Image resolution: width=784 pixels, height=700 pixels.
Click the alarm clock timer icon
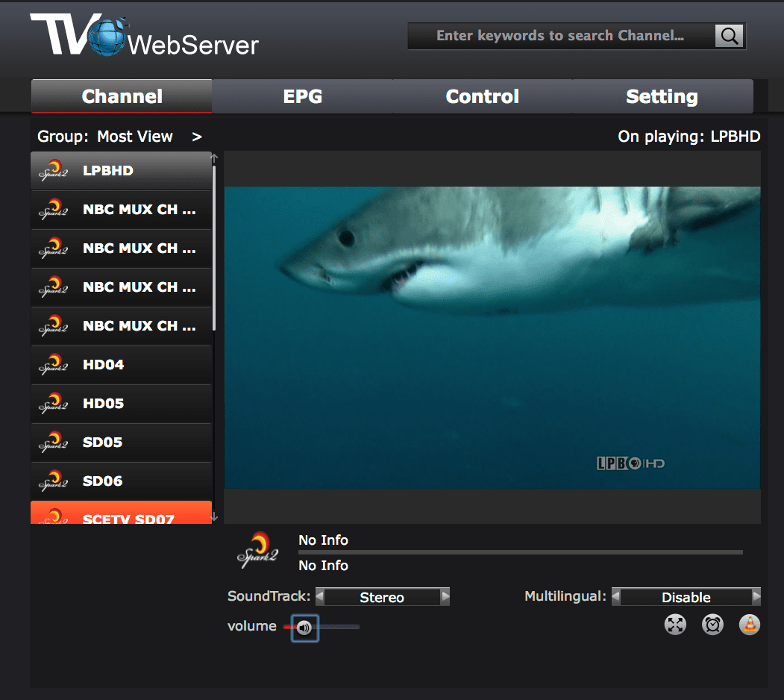pos(712,625)
